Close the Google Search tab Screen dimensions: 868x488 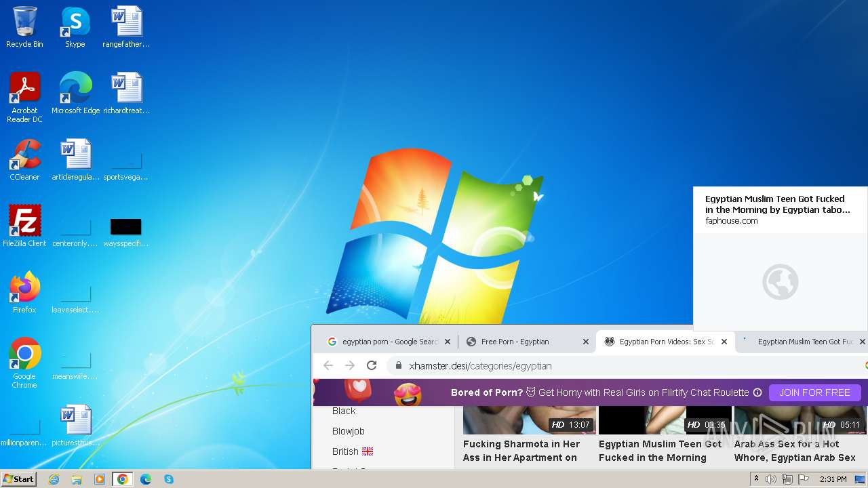click(x=448, y=342)
